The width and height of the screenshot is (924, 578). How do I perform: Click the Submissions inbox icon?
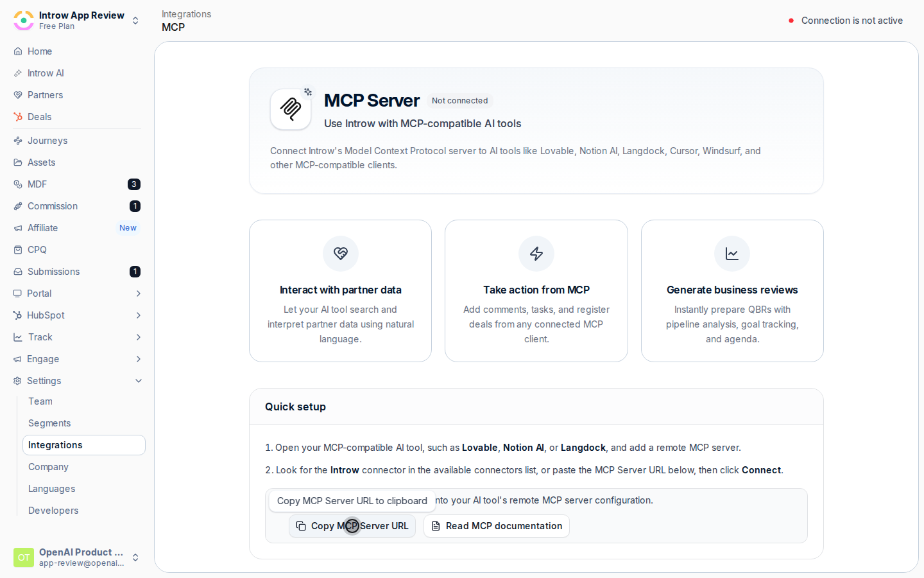pyautogui.click(x=18, y=272)
